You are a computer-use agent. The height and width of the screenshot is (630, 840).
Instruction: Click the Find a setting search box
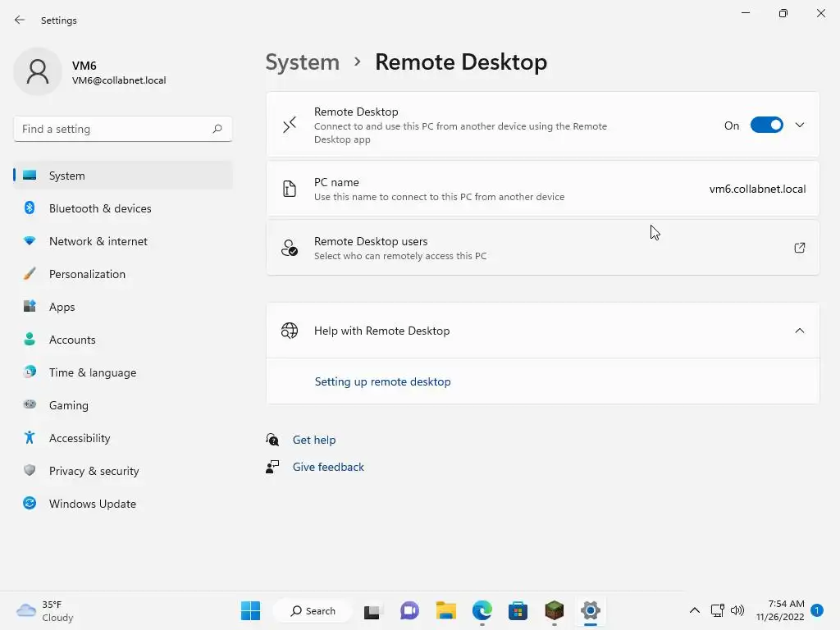click(x=112, y=129)
